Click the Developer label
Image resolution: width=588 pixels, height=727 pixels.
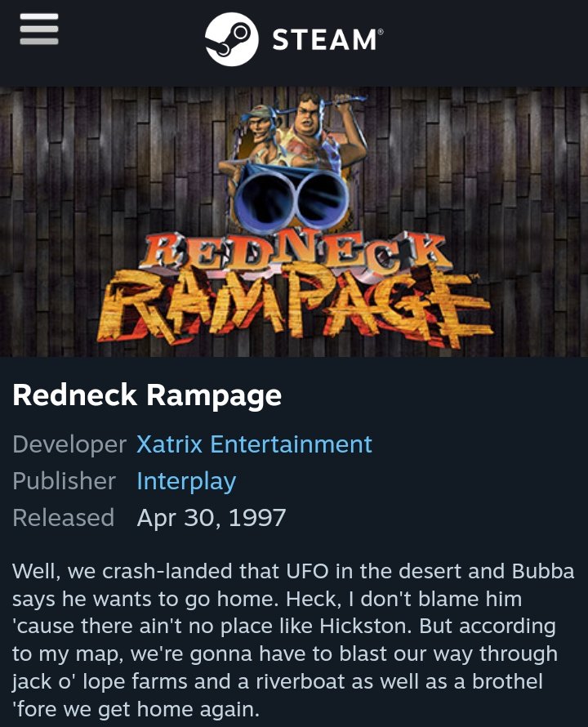point(69,444)
